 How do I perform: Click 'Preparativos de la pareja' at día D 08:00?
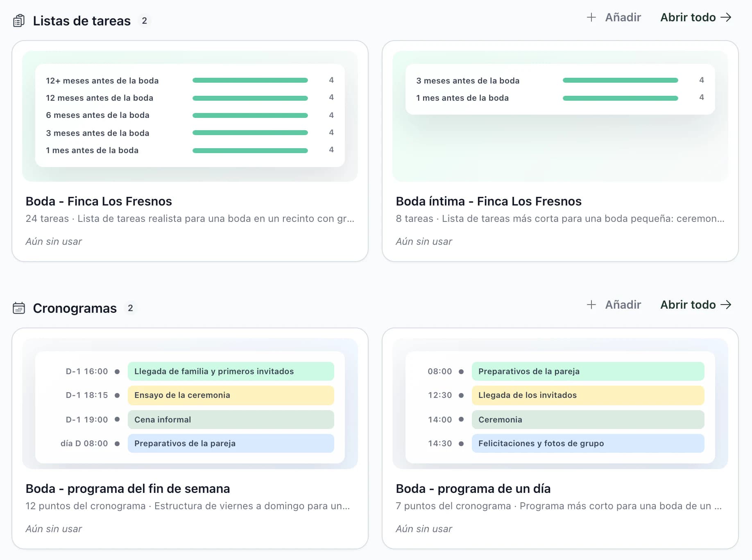click(231, 443)
